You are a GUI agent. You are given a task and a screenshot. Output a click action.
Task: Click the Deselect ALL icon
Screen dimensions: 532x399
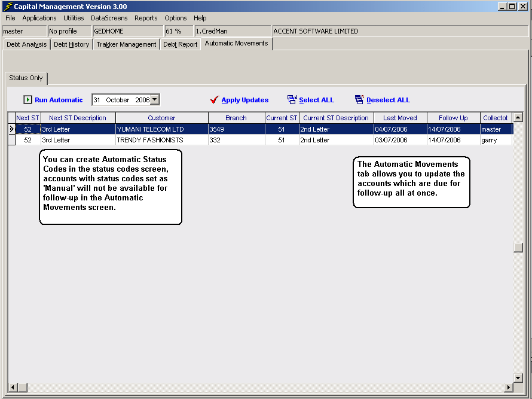[x=359, y=99]
